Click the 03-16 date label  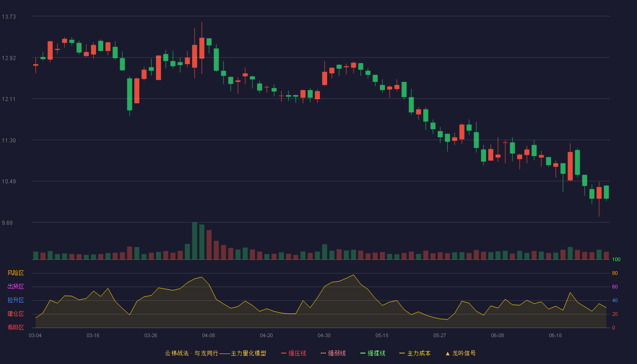tap(93, 335)
